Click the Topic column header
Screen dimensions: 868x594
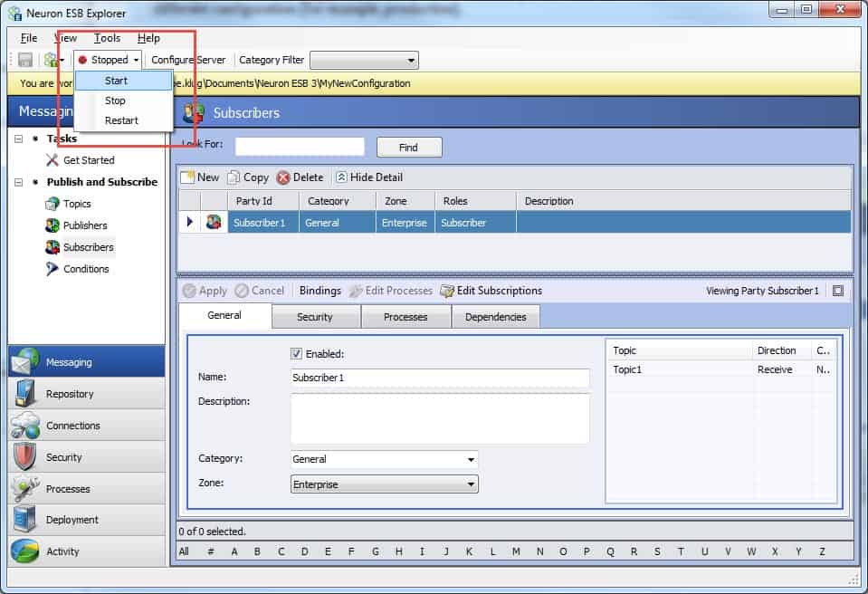pos(680,351)
